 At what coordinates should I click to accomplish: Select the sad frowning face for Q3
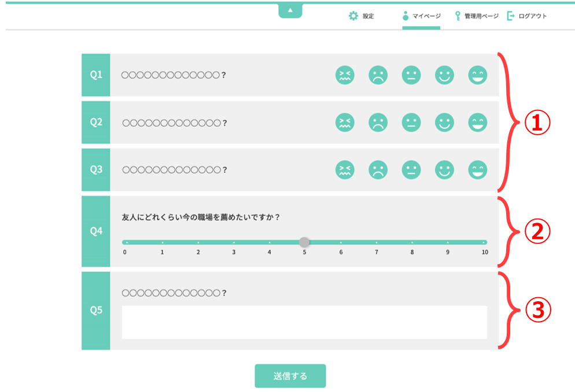coord(378,170)
